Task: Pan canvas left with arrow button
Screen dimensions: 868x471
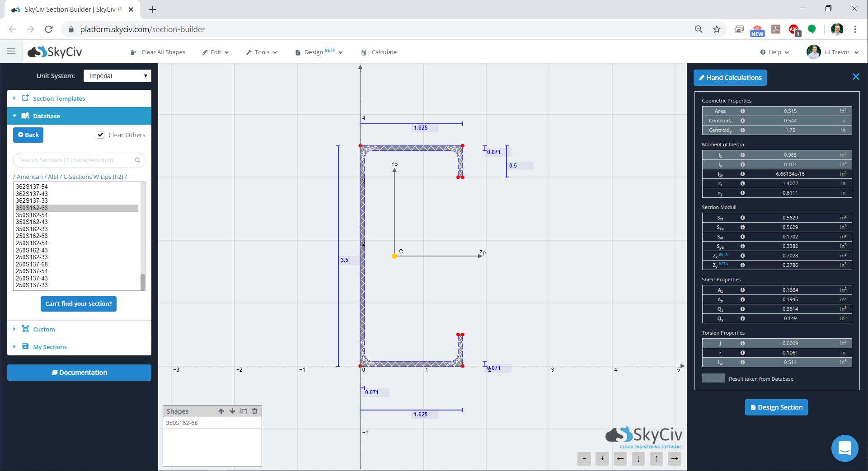Action: click(x=620, y=459)
